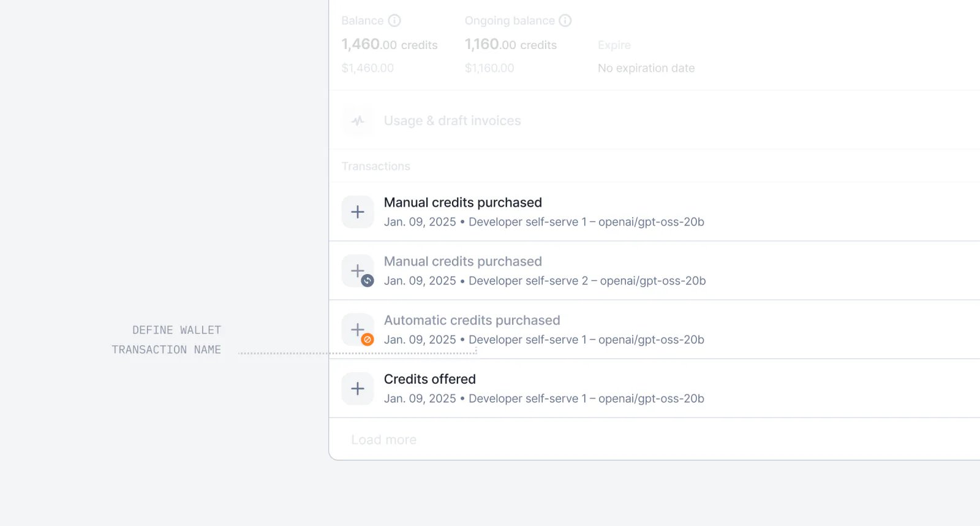Load more transactions

point(384,440)
